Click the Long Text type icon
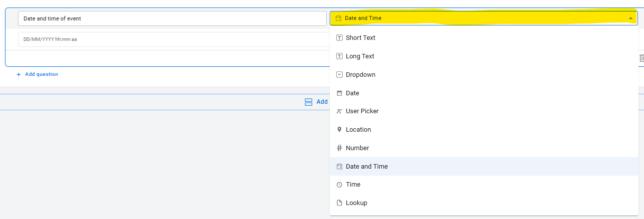 coord(339,56)
